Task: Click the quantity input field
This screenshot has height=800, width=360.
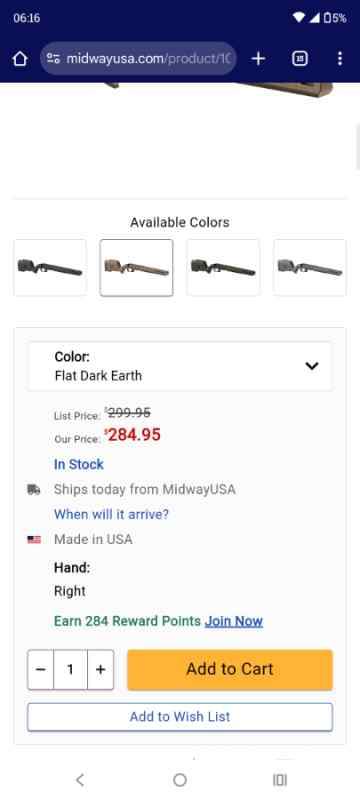Action: tap(70, 669)
